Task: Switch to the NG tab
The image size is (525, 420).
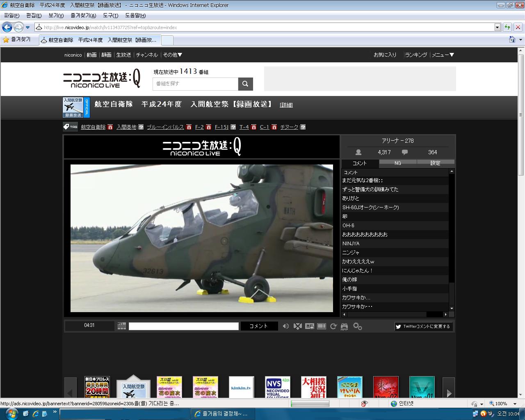Action: (398, 163)
